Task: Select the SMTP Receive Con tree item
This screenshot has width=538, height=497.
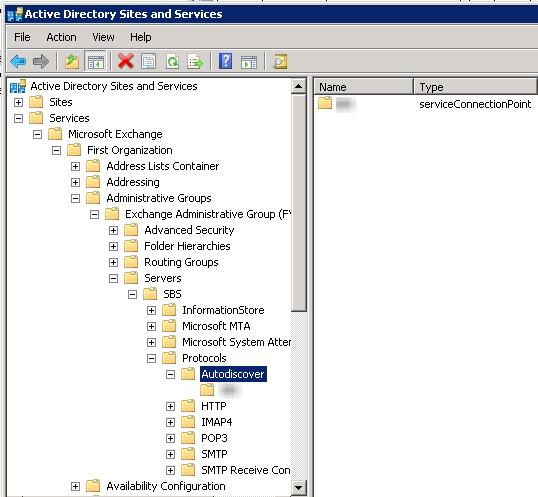Action: pyautogui.click(x=246, y=470)
